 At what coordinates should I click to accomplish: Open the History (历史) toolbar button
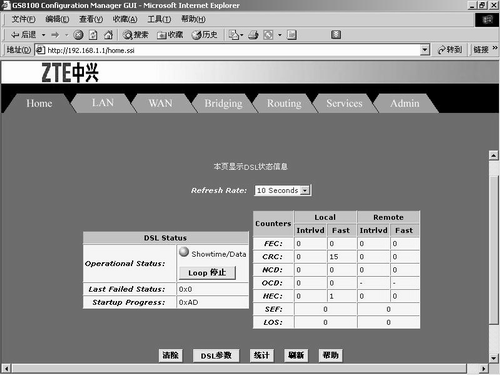(x=204, y=35)
